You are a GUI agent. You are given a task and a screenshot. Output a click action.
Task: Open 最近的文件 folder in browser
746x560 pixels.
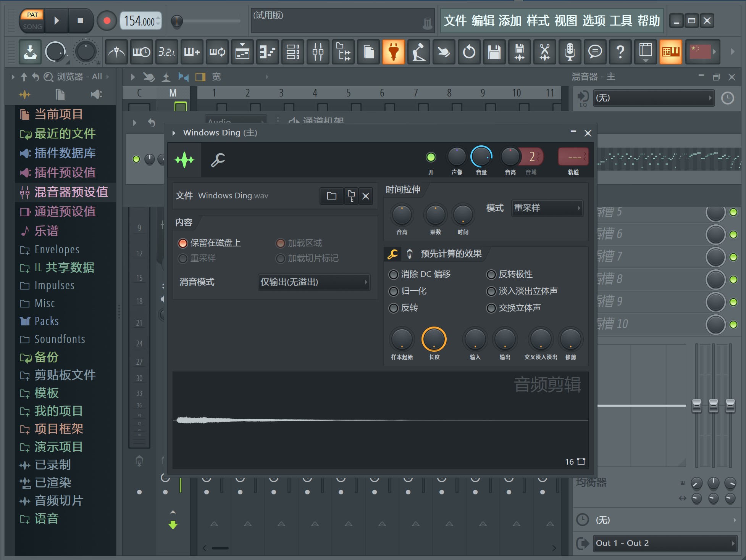coord(66,134)
